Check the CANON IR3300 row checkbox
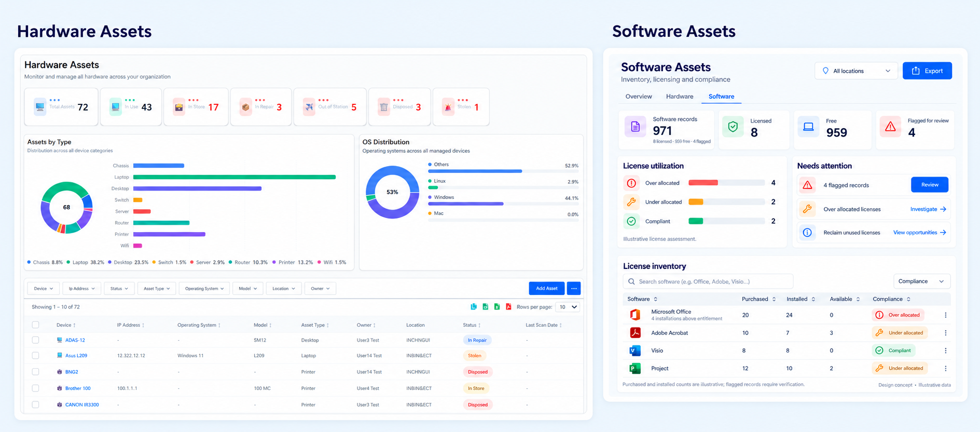Screen dimensions: 980x432 click(35, 404)
